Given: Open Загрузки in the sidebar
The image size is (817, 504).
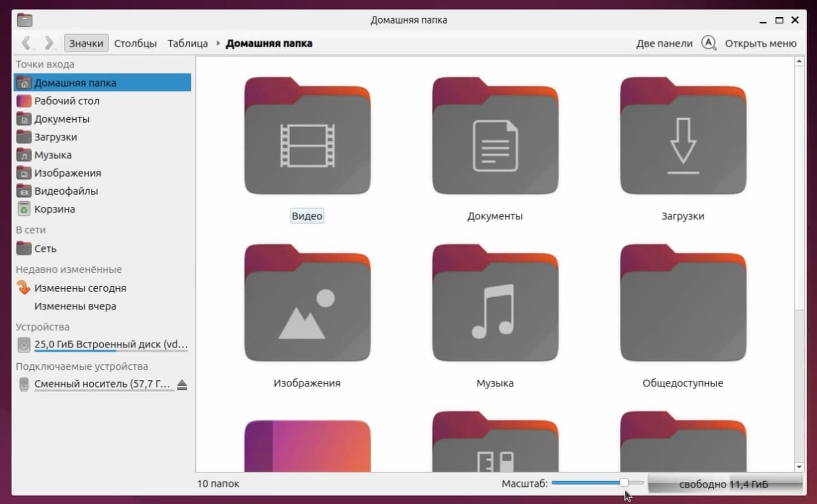Looking at the screenshot, I should pos(103,137).
